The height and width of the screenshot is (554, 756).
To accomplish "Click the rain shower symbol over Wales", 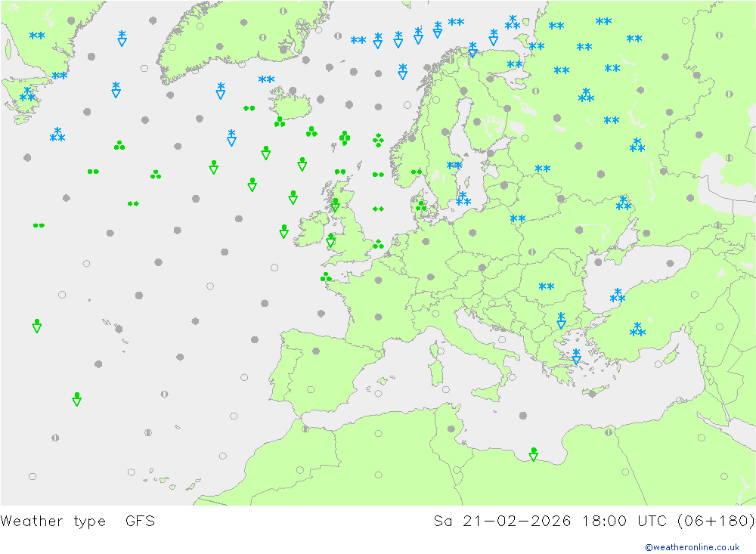I will click(x=331, y=240).
